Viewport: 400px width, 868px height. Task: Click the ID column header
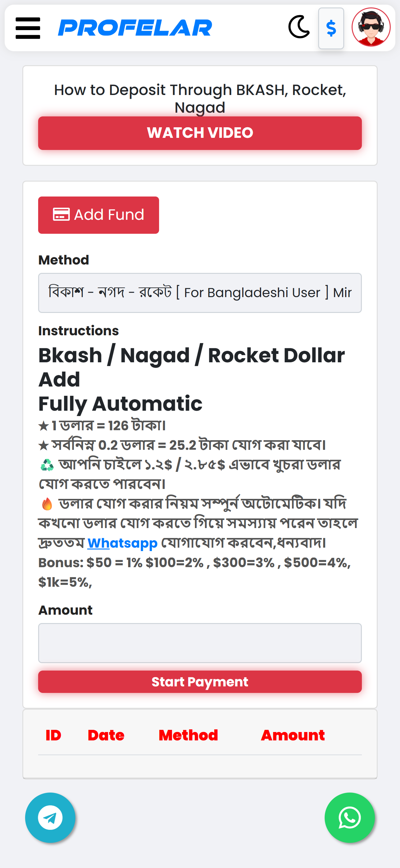54,735
